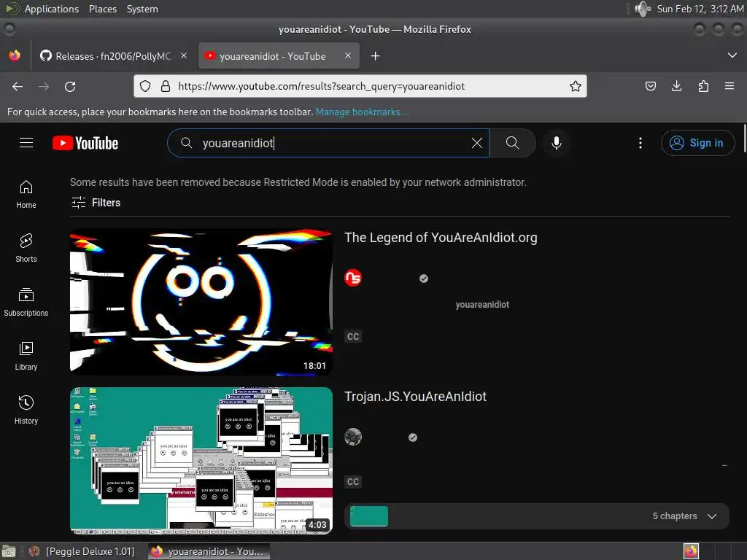
Task: Reload the page in Firefox
Action: pyautogui.click(x=70, y=86)
